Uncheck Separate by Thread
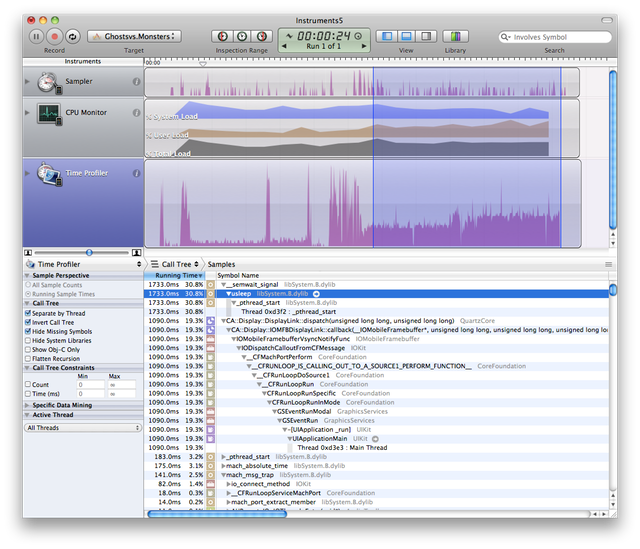This screenshot has width=640, height=549. [x=27, y=313]
